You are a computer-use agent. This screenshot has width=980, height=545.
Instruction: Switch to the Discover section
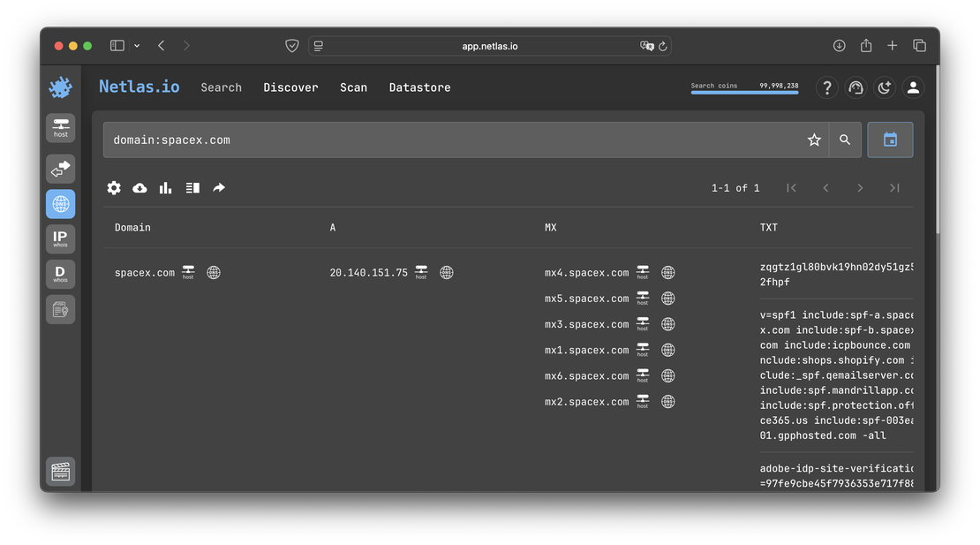(x=290, y=87)
